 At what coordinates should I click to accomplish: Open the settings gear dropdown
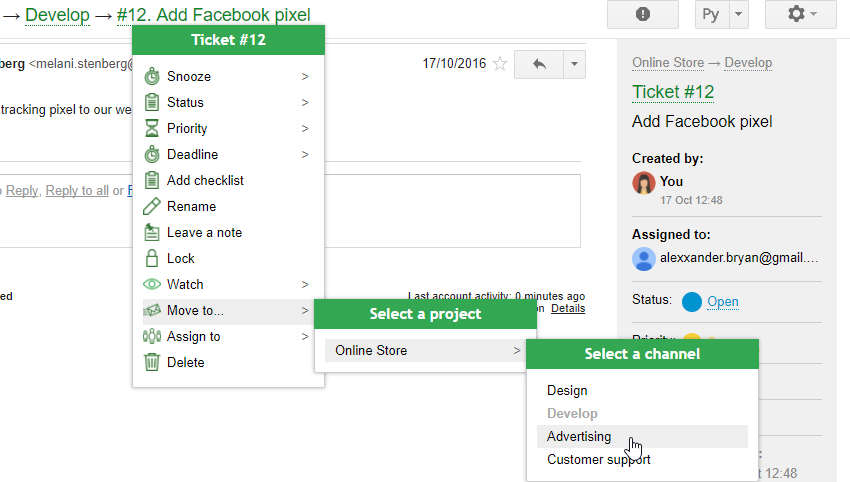[800, 14]
